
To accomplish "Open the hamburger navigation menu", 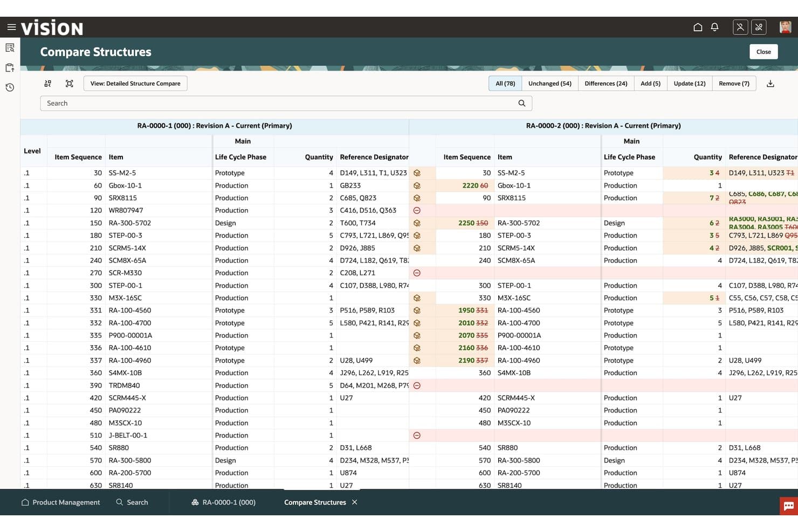I will (11, 27).
